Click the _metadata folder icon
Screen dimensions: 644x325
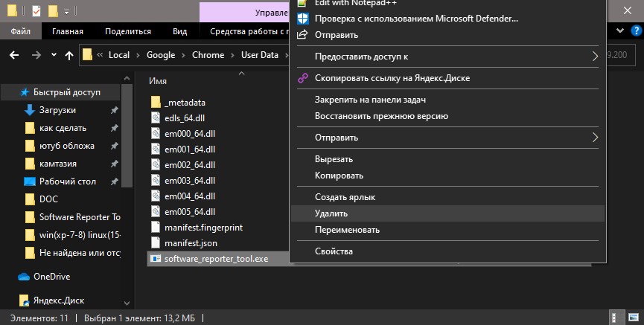point(156,102)
